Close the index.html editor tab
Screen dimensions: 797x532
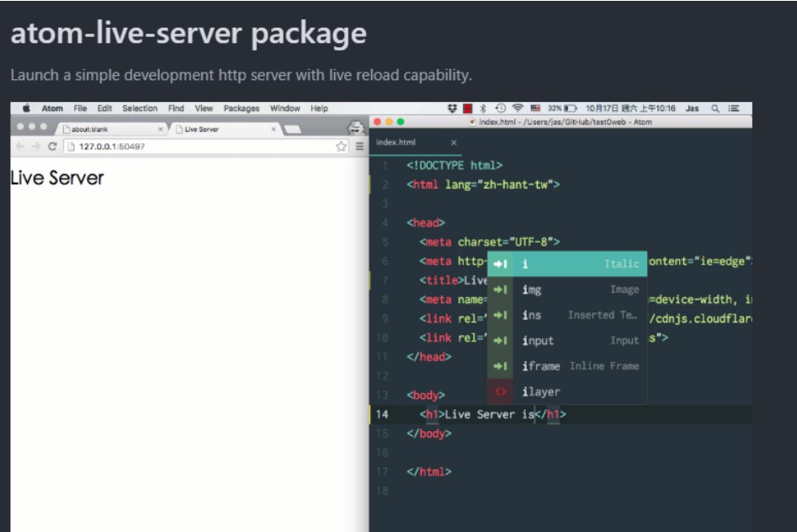coord(454,143)
